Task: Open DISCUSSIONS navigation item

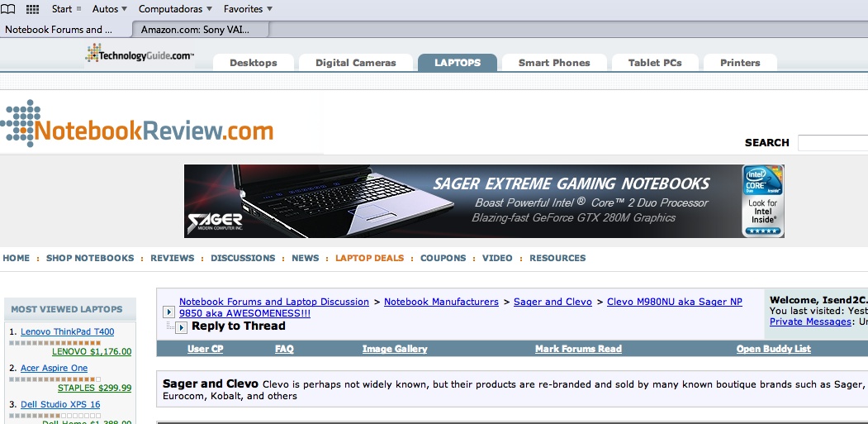Action: coord(243,258)
